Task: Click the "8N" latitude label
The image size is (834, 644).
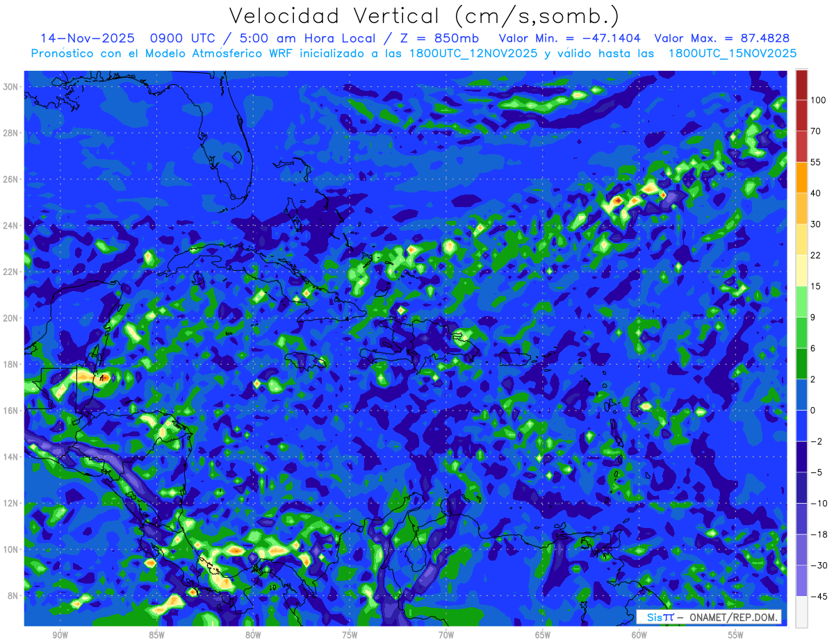Action: coord(13,595)
